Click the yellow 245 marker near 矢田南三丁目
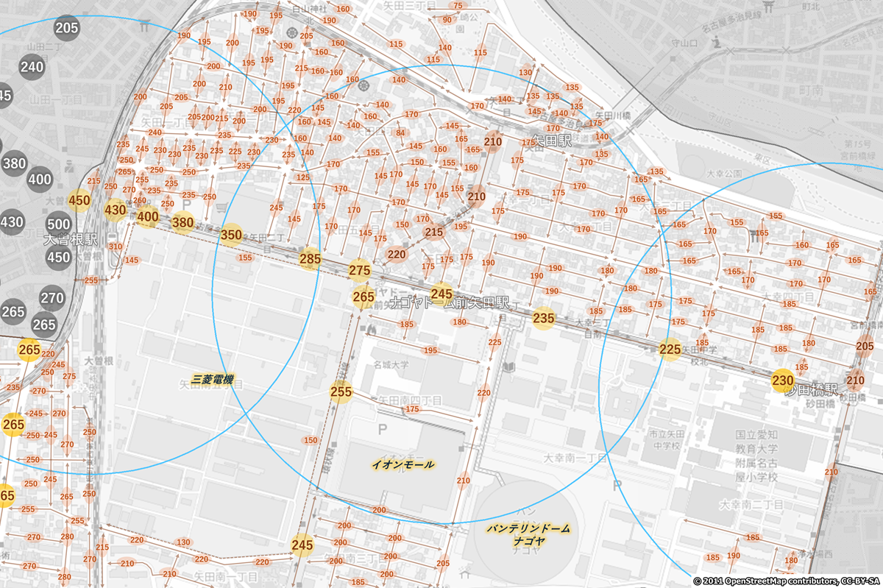Screen dimensions: 883x588 coord(302,545)
